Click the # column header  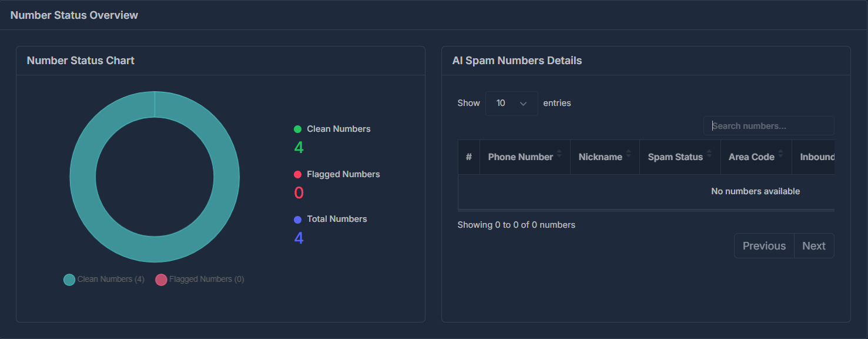tap(469, 157)
